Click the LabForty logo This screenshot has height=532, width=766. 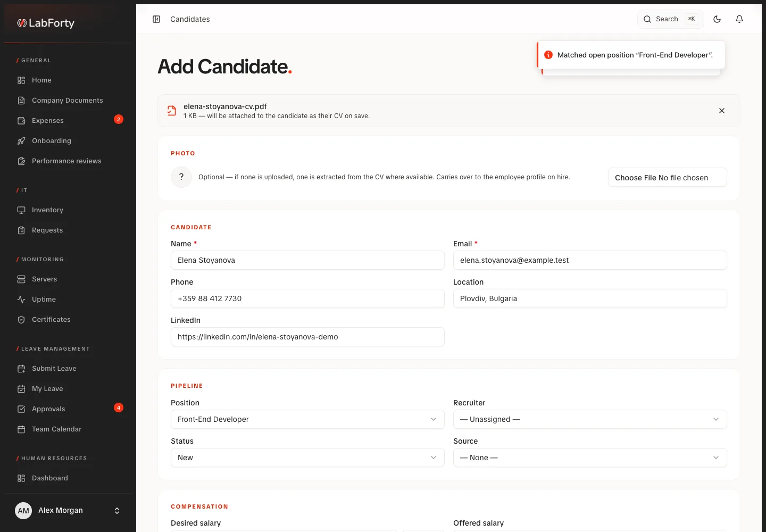[x=46, y=23]
